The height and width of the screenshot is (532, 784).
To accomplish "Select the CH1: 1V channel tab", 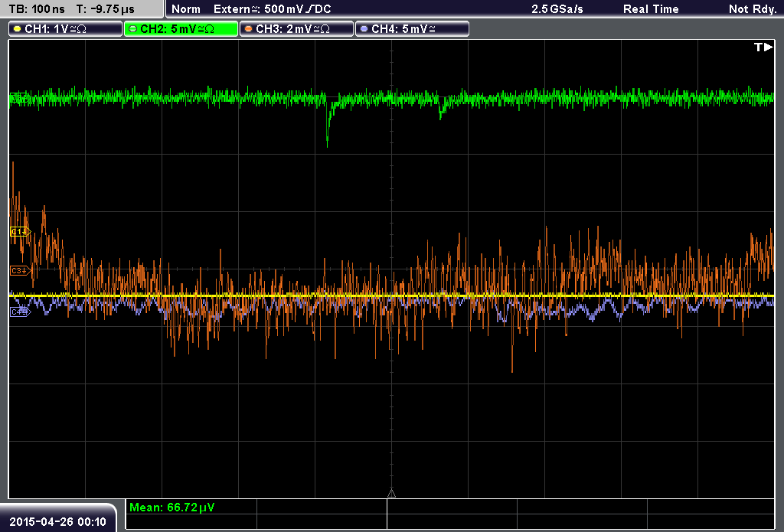I will point(66,29).
